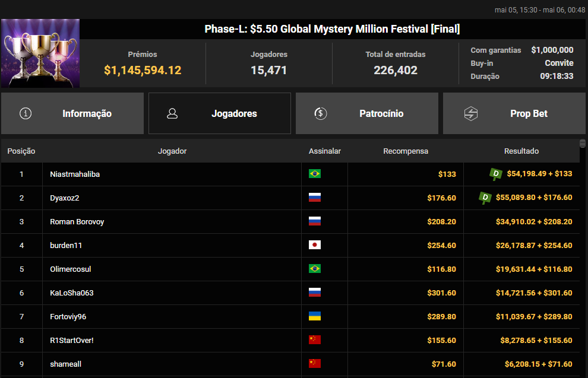This screenshot has width=588, height=378.
Task: Click China flag in R1StartOver! row
Action: click(315, 340)
